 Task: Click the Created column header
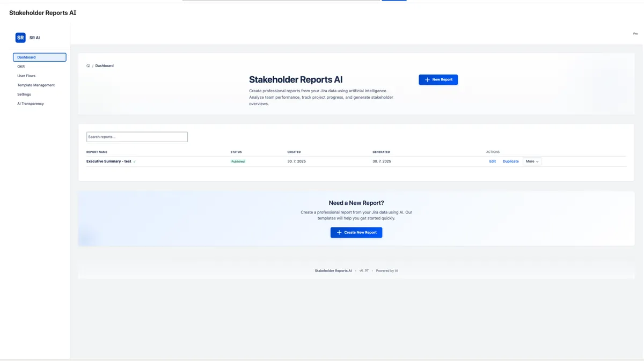294,152
